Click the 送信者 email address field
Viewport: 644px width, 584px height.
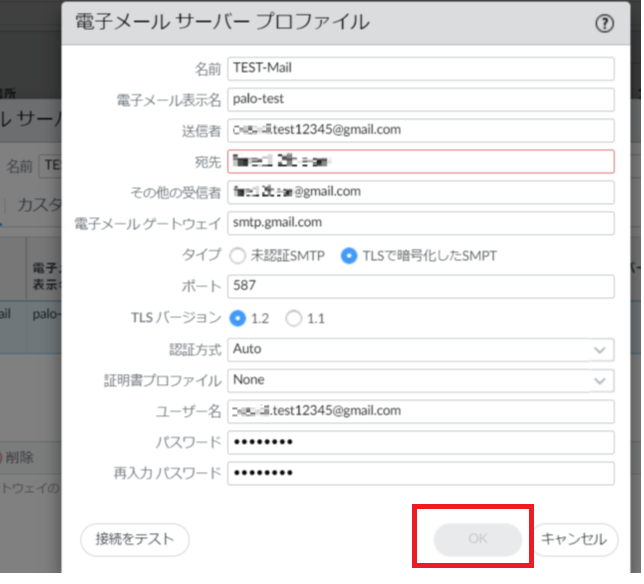pos(420,130)
